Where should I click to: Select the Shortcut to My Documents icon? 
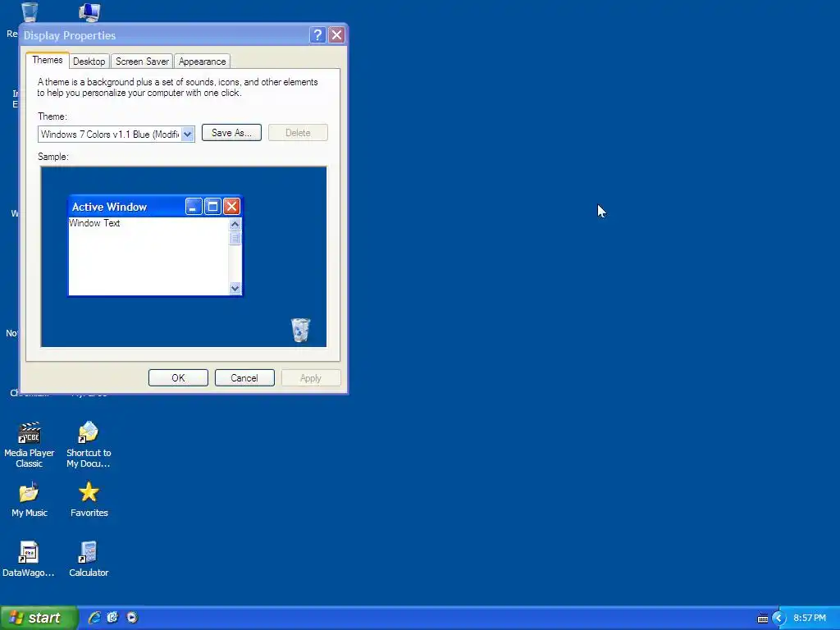coord(89,445)
